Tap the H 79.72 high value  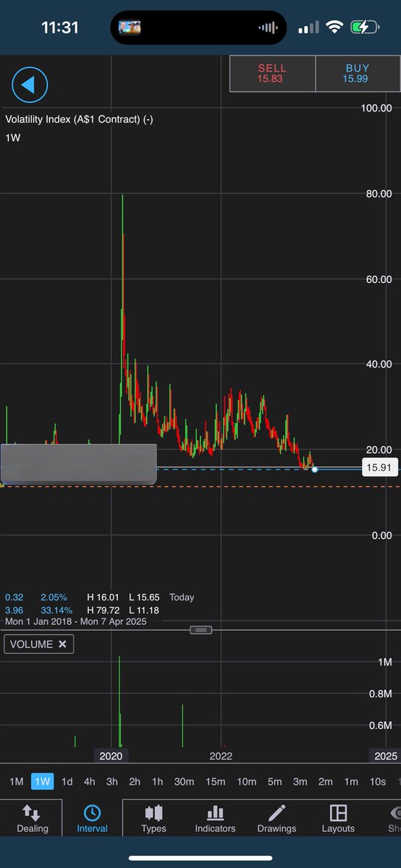click(103, 610)
